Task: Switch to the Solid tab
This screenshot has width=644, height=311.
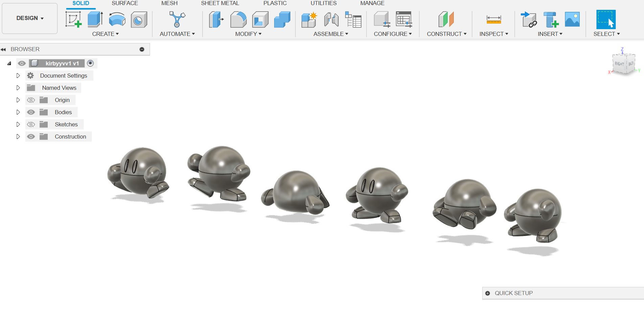Action: tap(81, 3)
